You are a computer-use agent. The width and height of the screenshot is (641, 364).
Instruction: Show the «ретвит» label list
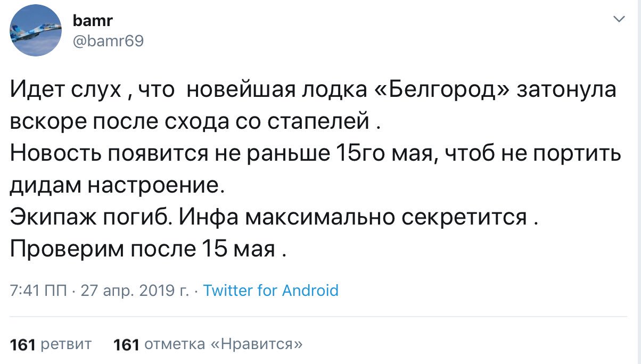pos(66,345)
